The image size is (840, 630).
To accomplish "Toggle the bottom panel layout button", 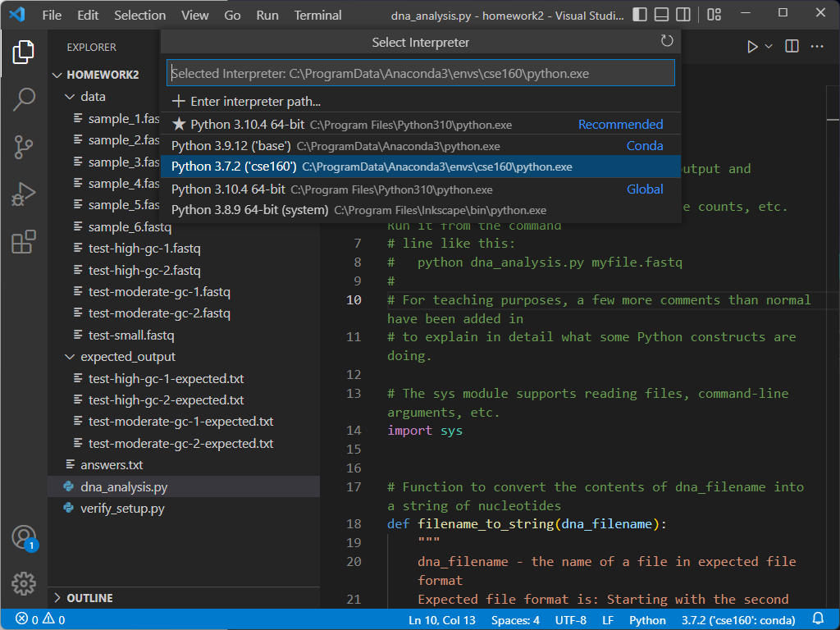I will [662, 15].
